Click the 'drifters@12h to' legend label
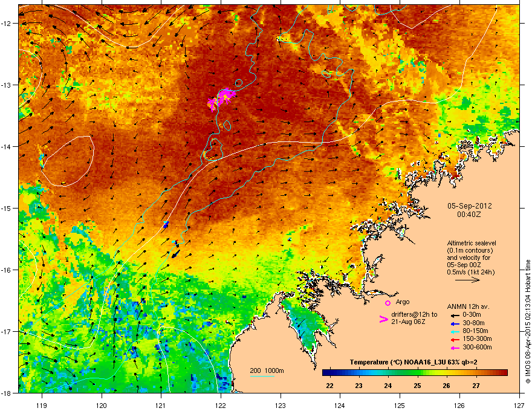This screenshot has width=532, height=411. (414, 315)
